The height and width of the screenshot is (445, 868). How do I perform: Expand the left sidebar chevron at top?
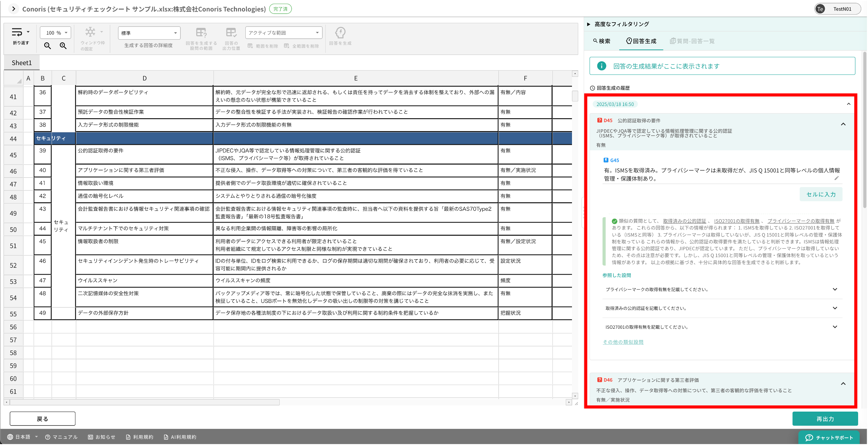point(14,9)
